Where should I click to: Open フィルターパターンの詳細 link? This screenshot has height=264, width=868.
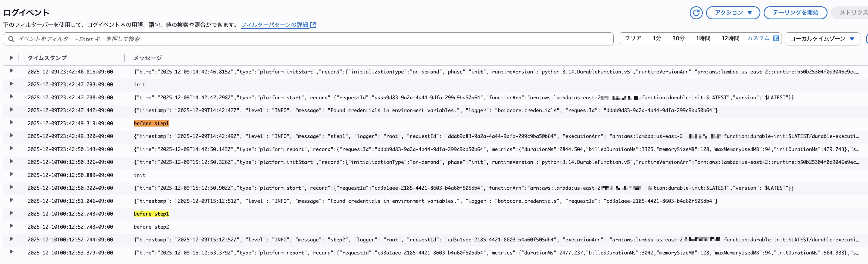click(x=274, y=25)
